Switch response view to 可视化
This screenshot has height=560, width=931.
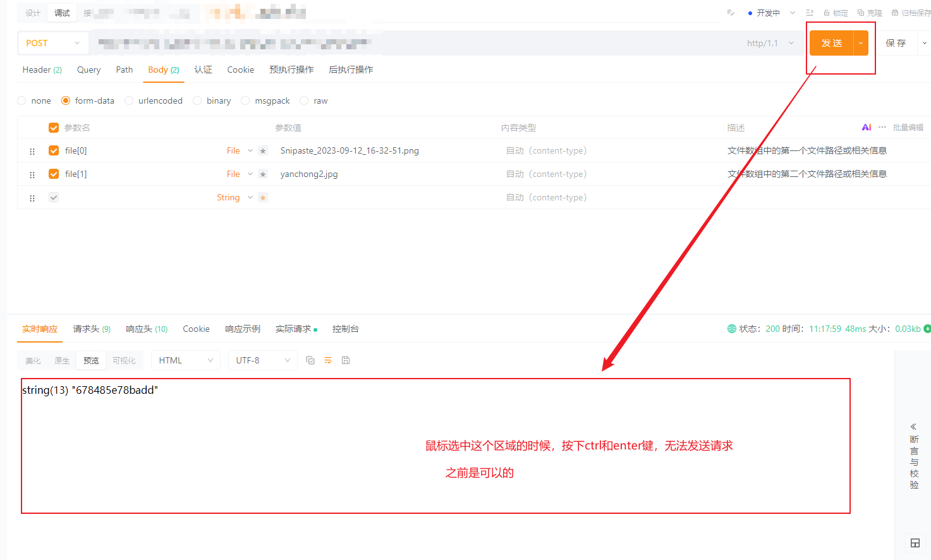click(124, 360)
